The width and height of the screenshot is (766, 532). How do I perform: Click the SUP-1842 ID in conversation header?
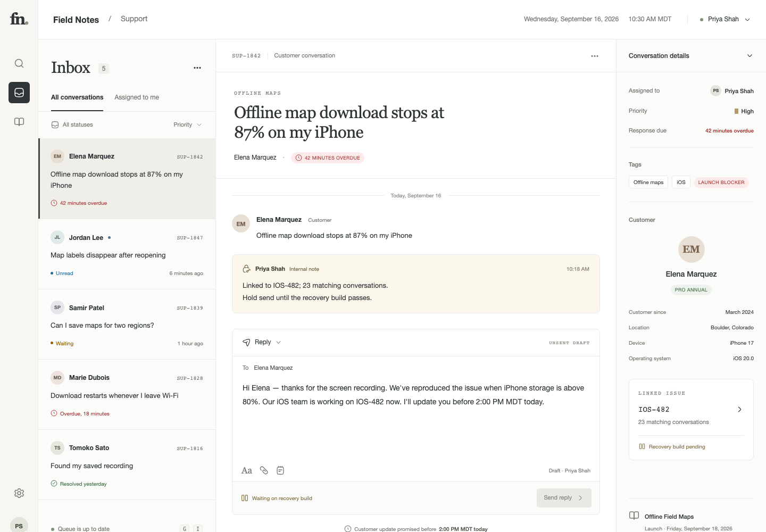coord(246,56)
